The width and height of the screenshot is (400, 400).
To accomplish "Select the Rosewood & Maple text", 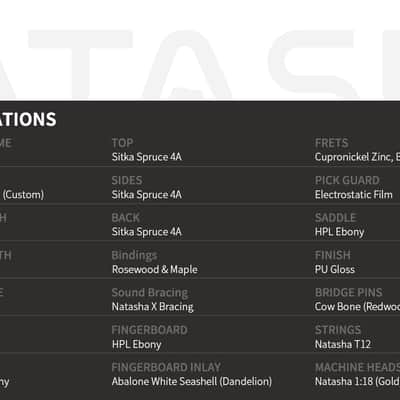I will [155, 269].
